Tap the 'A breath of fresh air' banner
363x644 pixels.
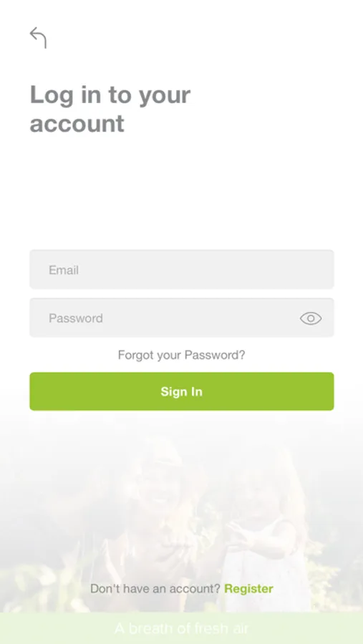(x=182, y=628)
